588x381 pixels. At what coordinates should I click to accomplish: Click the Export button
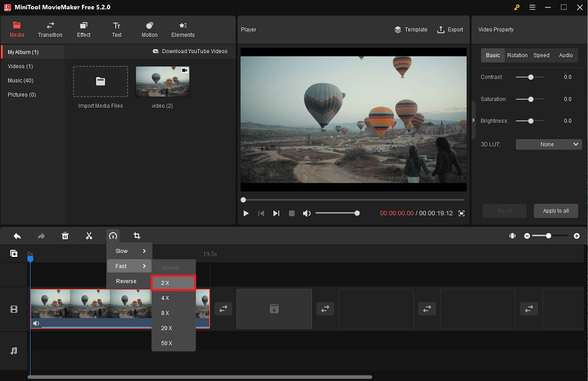click(450, 29)
